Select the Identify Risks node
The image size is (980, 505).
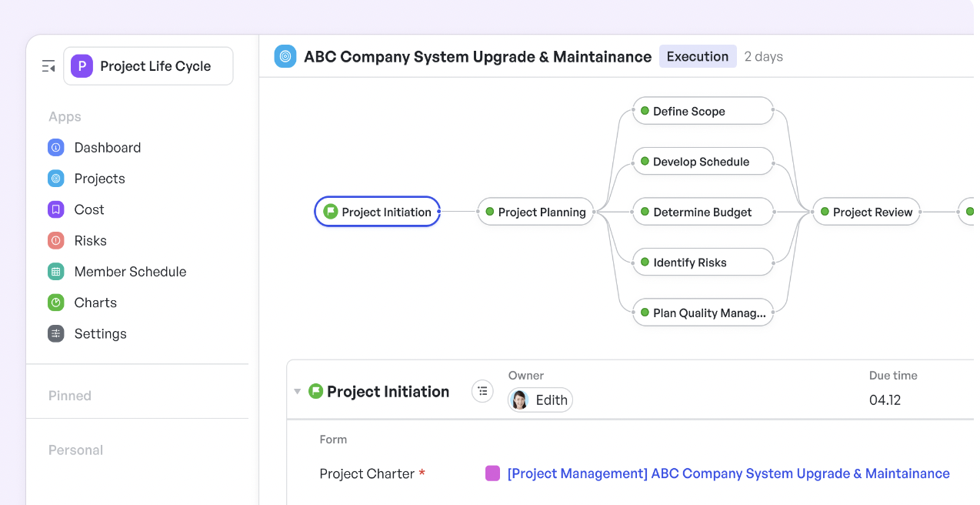(703, 263)
